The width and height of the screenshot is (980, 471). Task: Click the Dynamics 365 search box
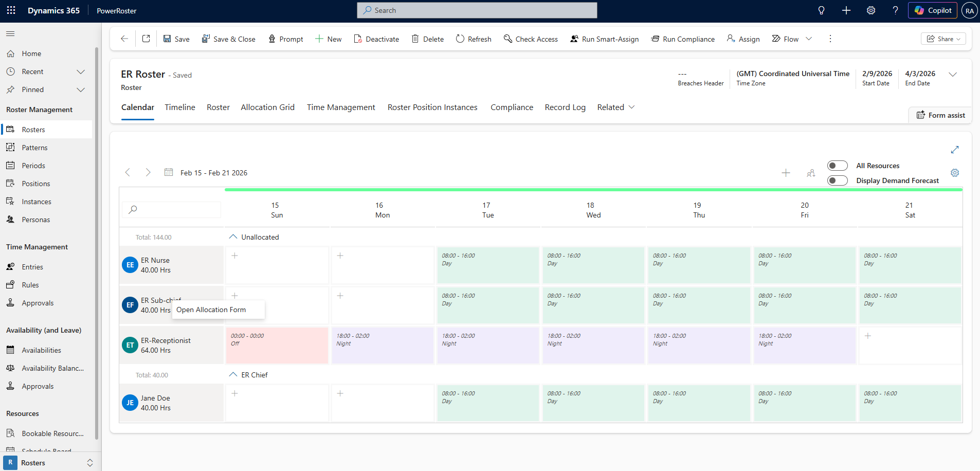[x=477, y=10]
